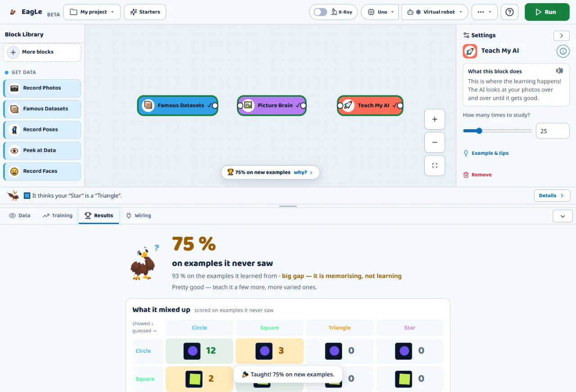Play the audio speaker icon in description
Image resolution: width=576 pixels, height=392 pixels.
(x=559, y=71)
